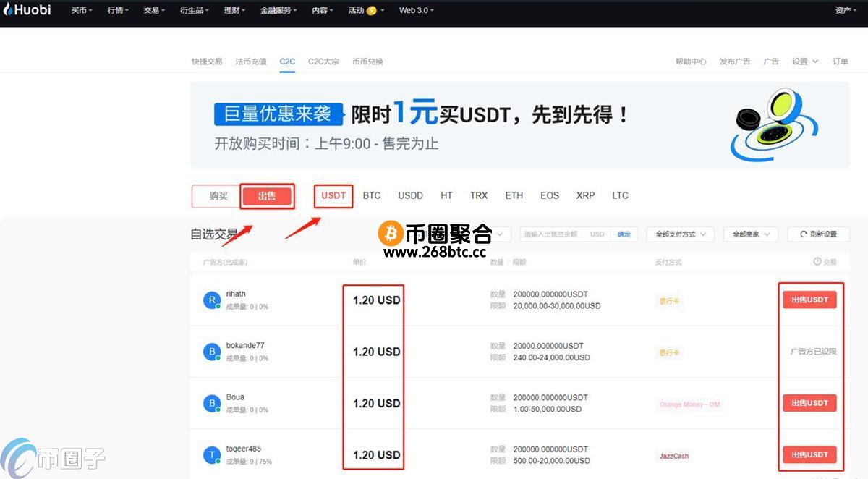
Task: Open Boua's round B avatar
Action: coord(211,403)
